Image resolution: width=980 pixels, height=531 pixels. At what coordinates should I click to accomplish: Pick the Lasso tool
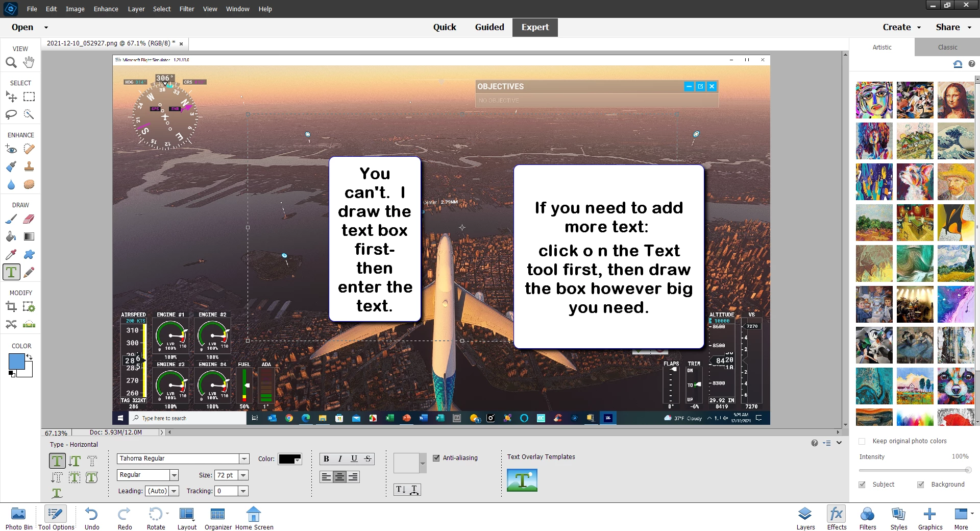coord(11,114)
